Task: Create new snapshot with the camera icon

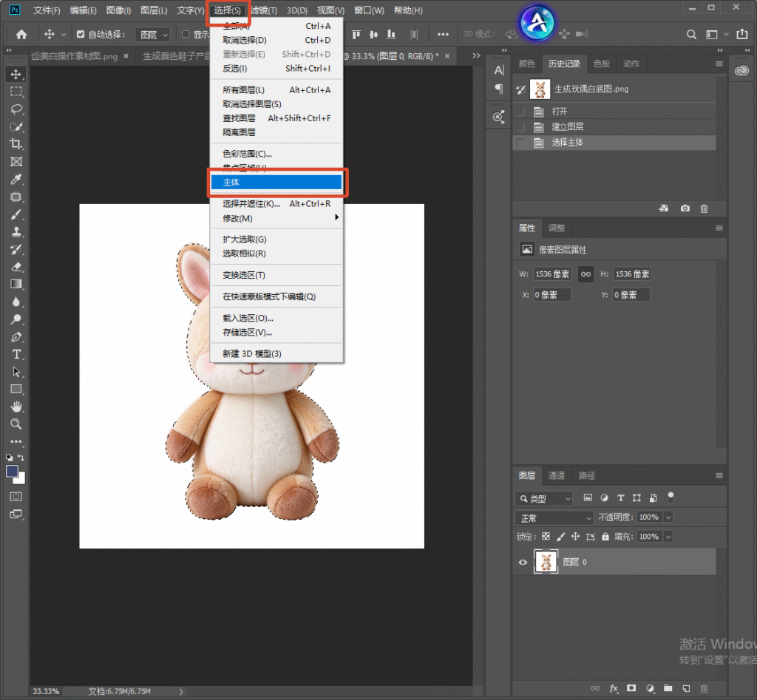Action: (685, 208)
